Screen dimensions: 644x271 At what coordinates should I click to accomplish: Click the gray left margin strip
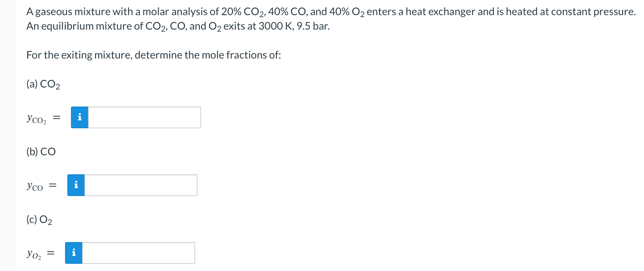[x=8, y=135]
